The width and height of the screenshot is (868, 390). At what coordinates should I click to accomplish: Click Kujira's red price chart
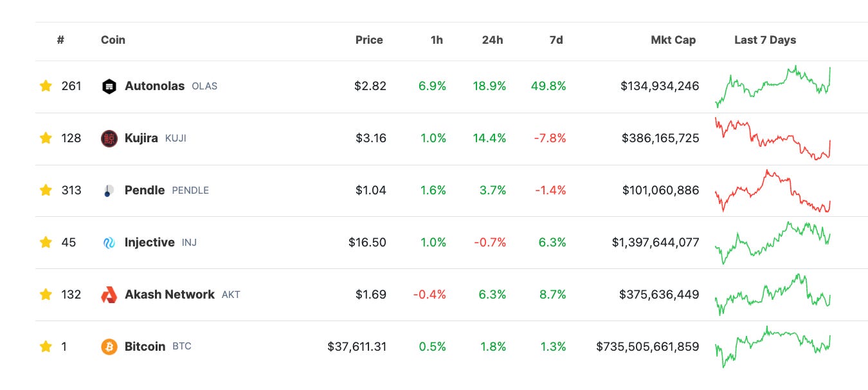(772, 138)
